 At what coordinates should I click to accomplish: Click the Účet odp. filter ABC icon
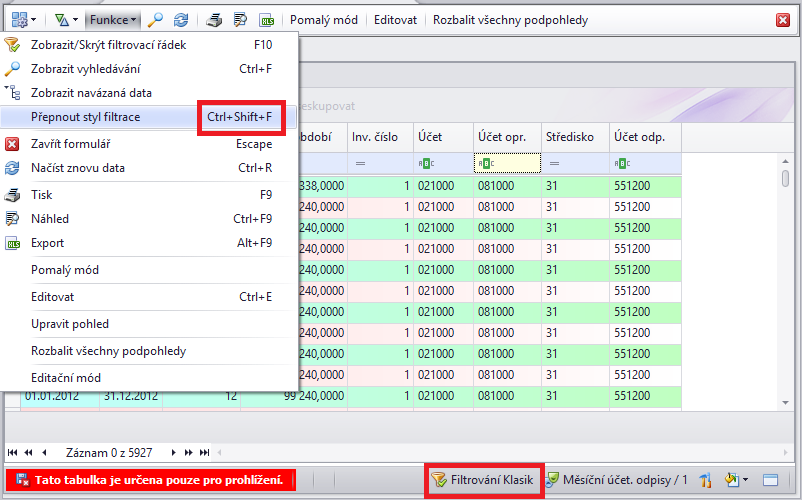622,164
